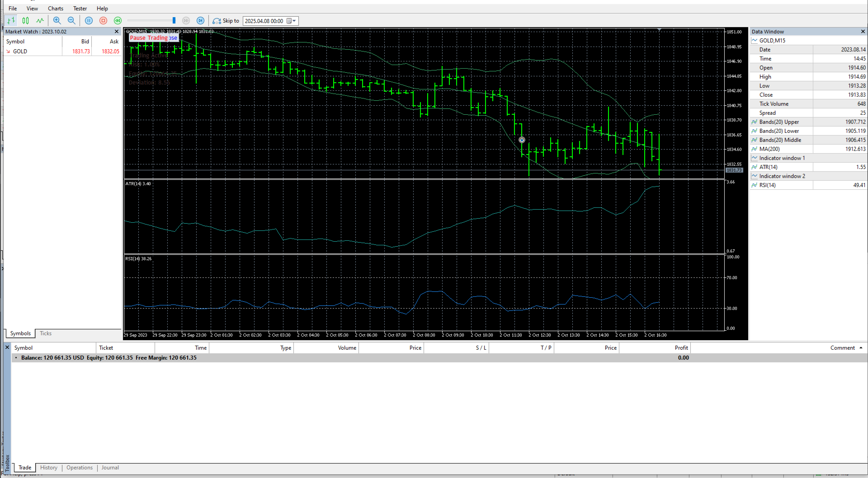
Task: Open the Skip to calendar dropdown
Action: (292, 21)
